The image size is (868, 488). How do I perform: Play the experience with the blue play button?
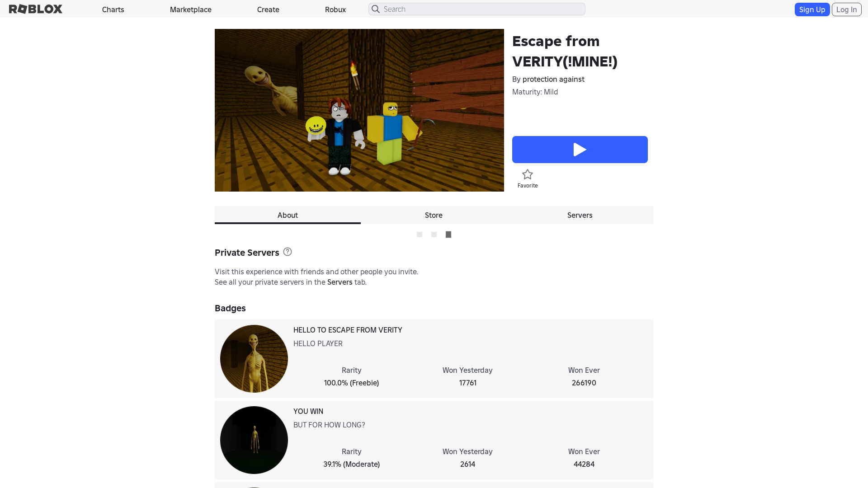click(580, 150)
